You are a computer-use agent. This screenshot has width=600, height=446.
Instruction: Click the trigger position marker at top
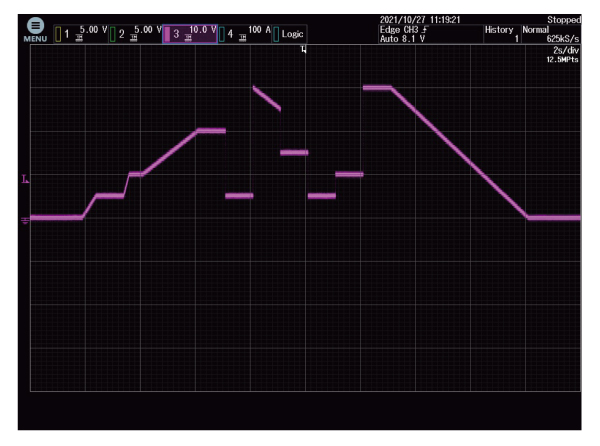(304, 49)
